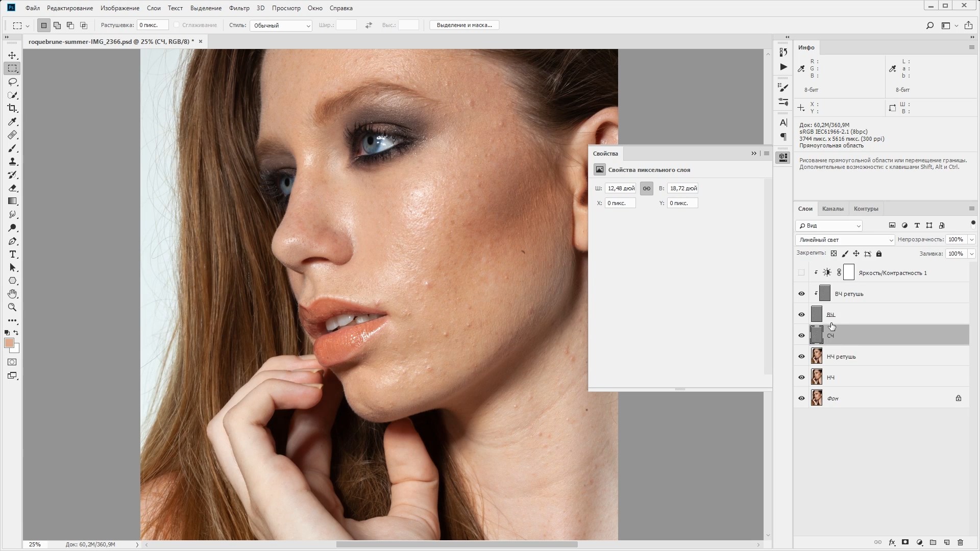Show the Яркость/Контрастность 1 layer

click(x=801, y=272)
